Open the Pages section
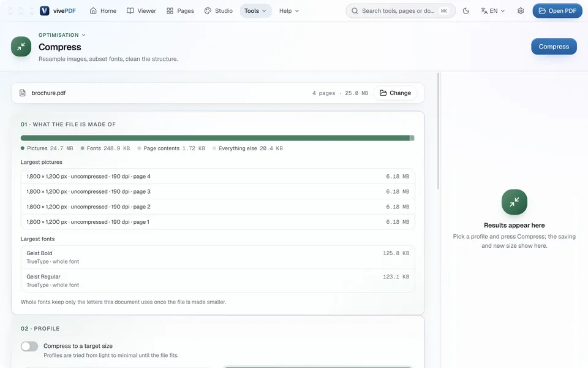The image size is (588, 368). tap(180, 11)
